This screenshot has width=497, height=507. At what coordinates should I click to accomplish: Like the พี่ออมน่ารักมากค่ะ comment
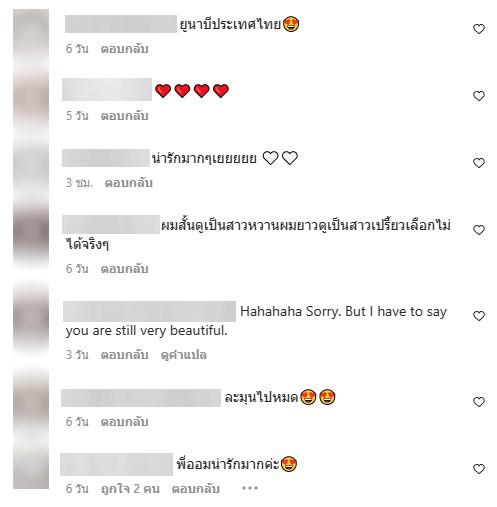(x=479, y=469)
